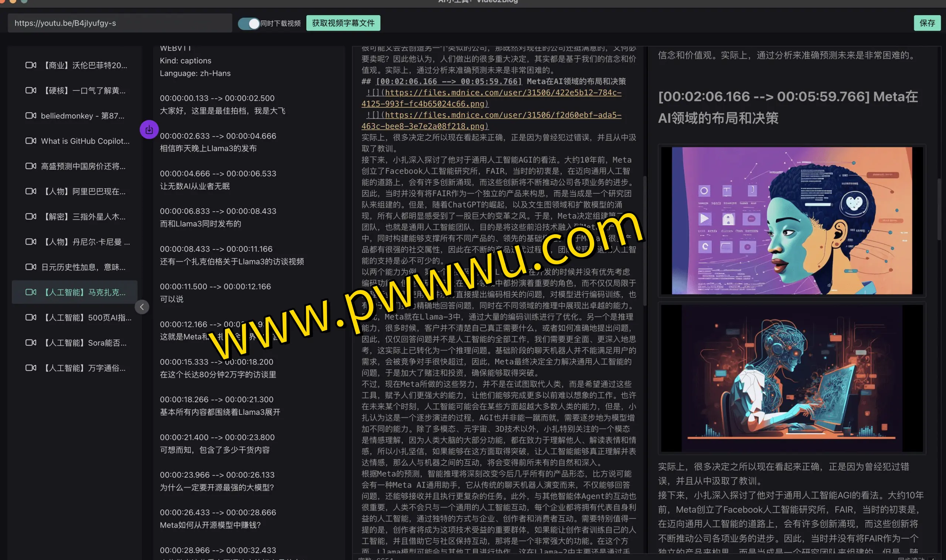The image size is (946, 560).
Task: Click the video icon beside "What is GitHub Copilot"
Action: point(31,141)
